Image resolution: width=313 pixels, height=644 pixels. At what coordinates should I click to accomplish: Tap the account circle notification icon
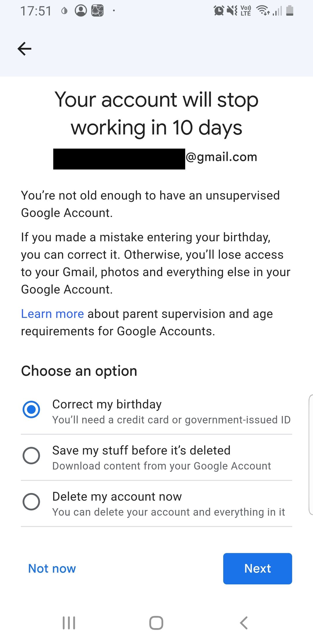[81, 11]
